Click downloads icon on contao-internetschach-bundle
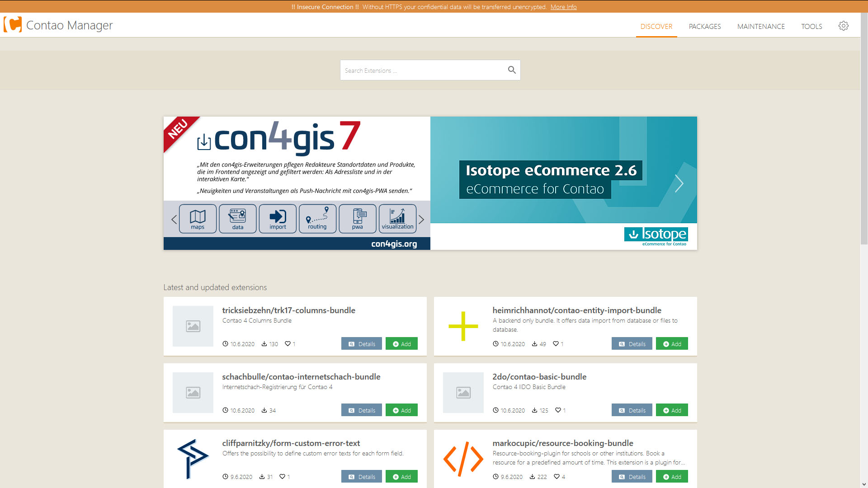 264,410
